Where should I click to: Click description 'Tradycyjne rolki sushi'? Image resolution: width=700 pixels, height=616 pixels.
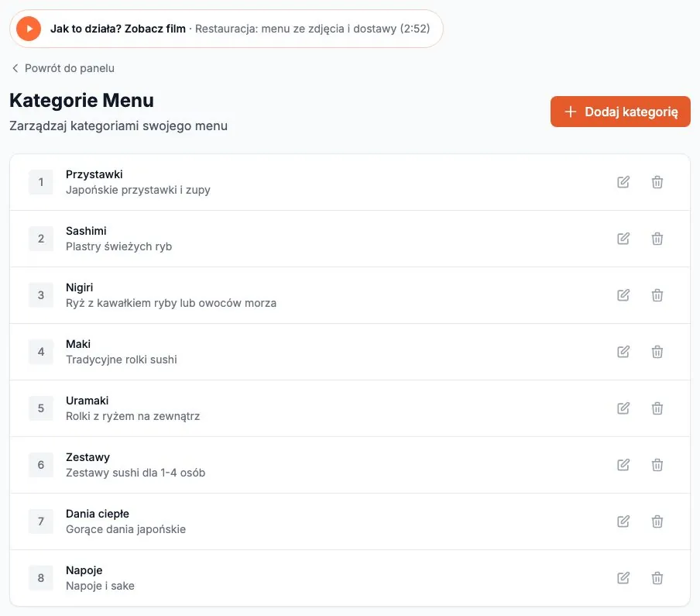[122, 360]
